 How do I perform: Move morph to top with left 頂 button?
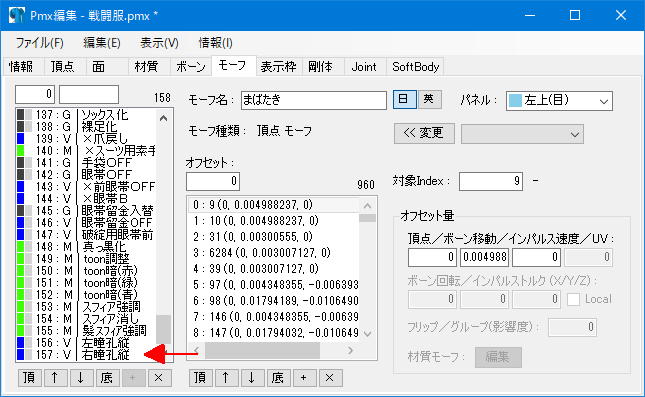[30, 378]
